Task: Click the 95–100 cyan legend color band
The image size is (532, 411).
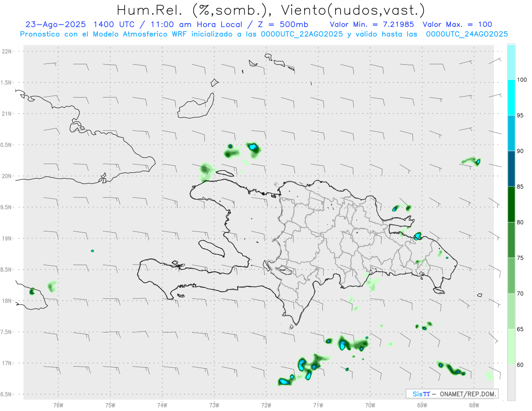Action: click(511, 98)
